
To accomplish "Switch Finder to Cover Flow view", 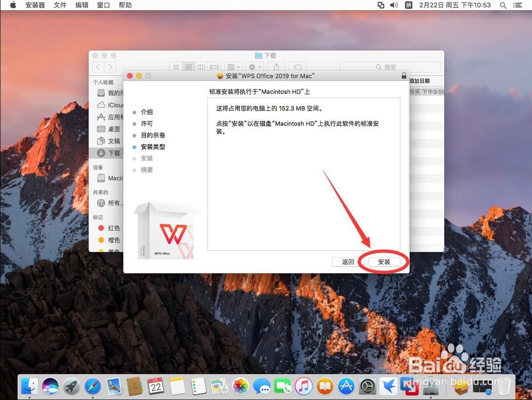I will point(214,67).
